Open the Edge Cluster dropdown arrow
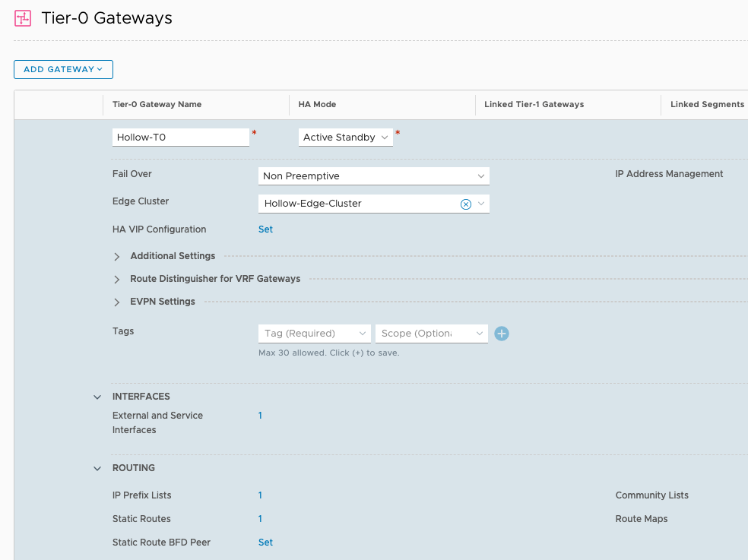 click(481, 204)
